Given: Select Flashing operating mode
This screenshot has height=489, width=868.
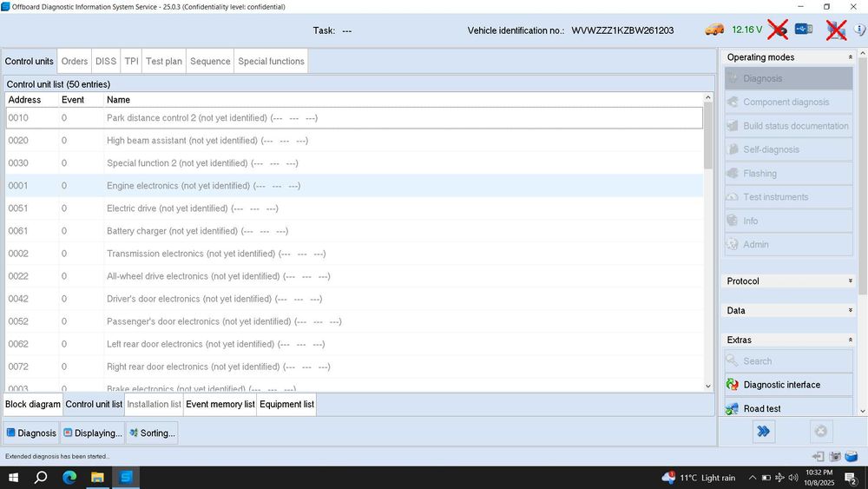Looking at the screenshot, I should click(x=788, y=174).
